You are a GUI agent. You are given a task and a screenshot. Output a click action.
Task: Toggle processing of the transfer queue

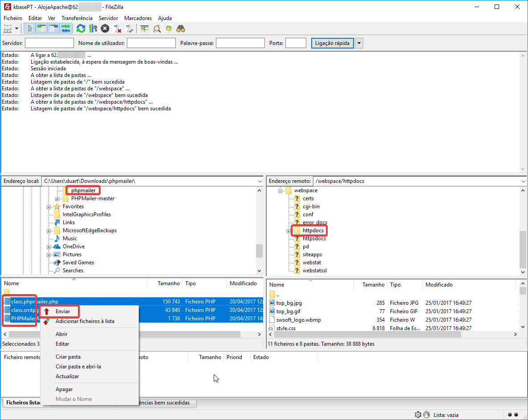point(93,28)
